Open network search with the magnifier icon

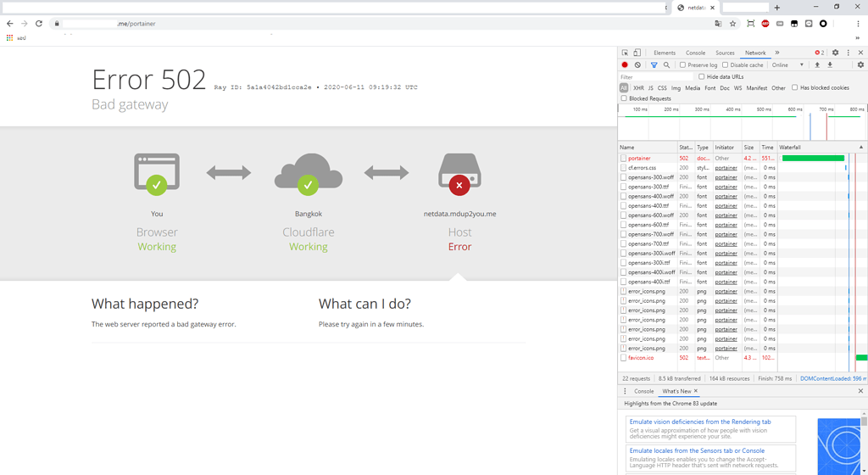click(666, 64)
